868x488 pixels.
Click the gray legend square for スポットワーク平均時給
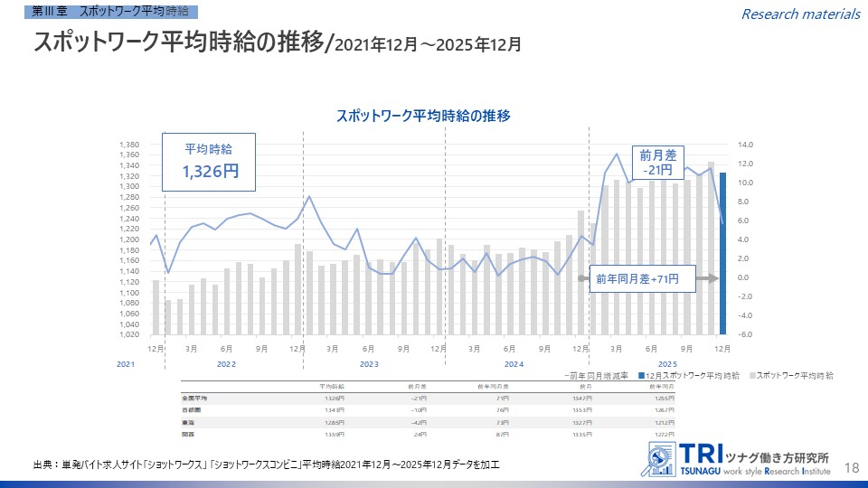(750, 374)
